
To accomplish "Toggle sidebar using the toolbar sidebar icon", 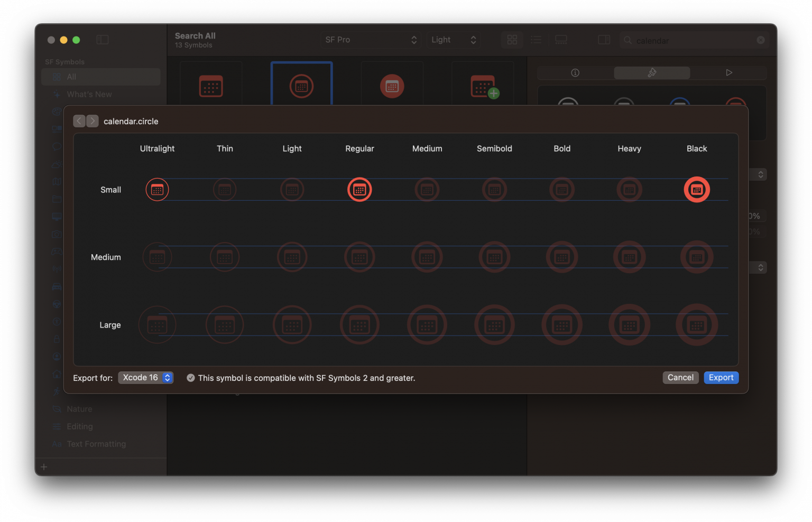I will point(103,40).
